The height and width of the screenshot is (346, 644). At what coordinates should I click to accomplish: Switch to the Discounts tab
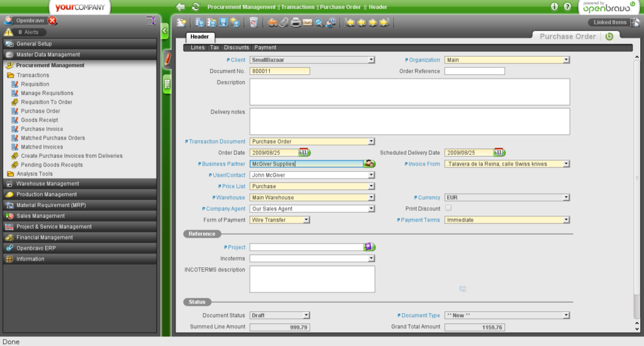coord(236,48)
